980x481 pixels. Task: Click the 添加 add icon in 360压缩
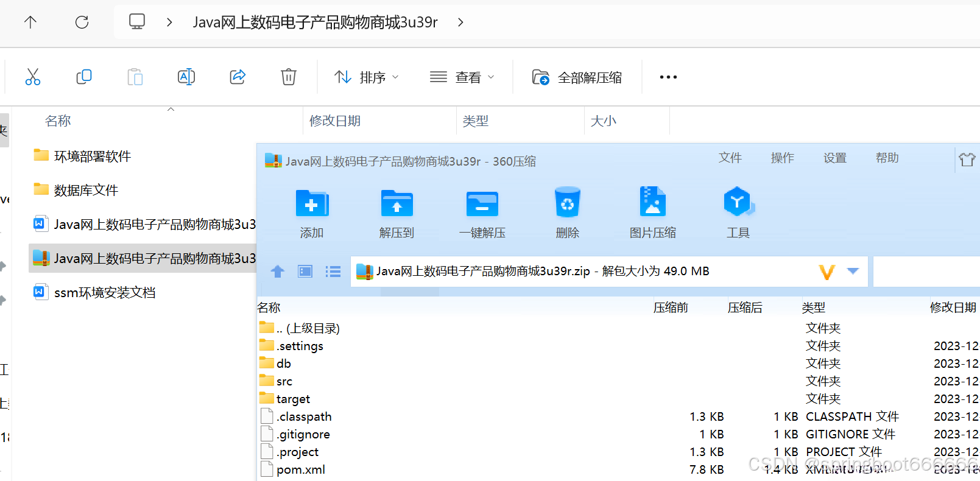click(312, 204)
